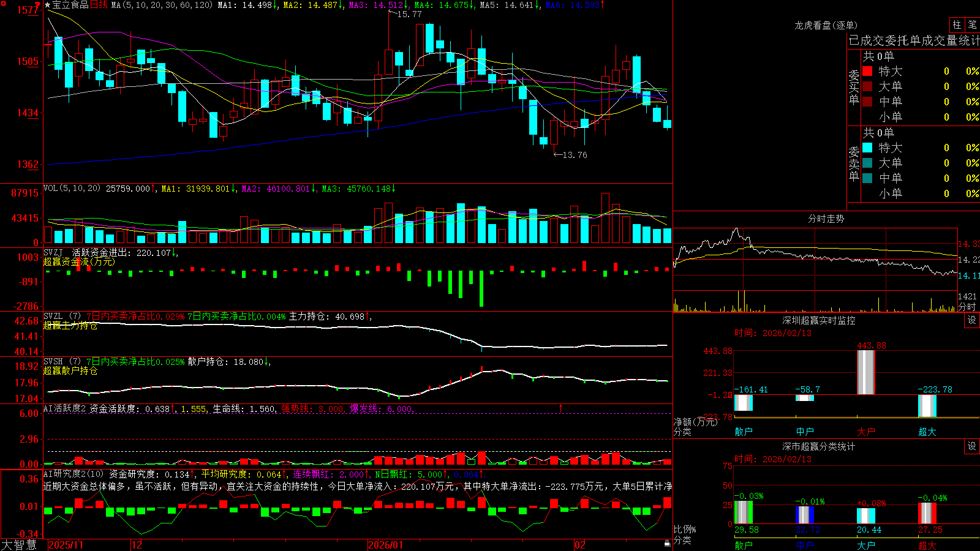
Task: Click the 委买单 section label
Action: click(854, 87)
